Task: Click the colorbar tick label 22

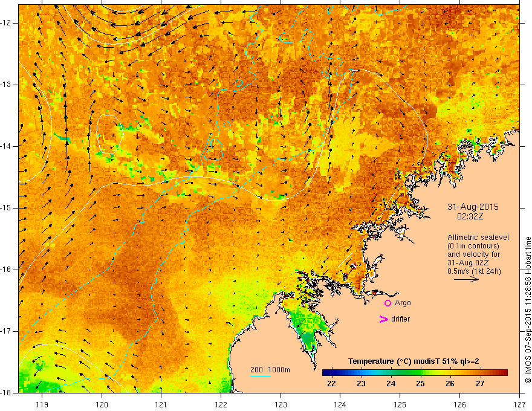Action: [331, 384]
